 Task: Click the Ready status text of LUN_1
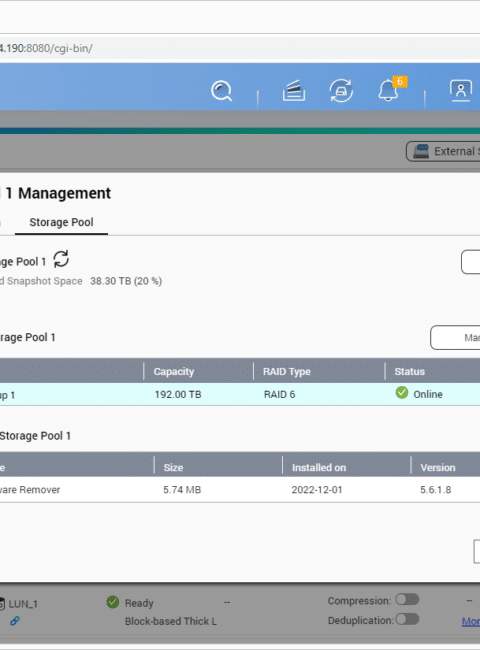point(139,603)
